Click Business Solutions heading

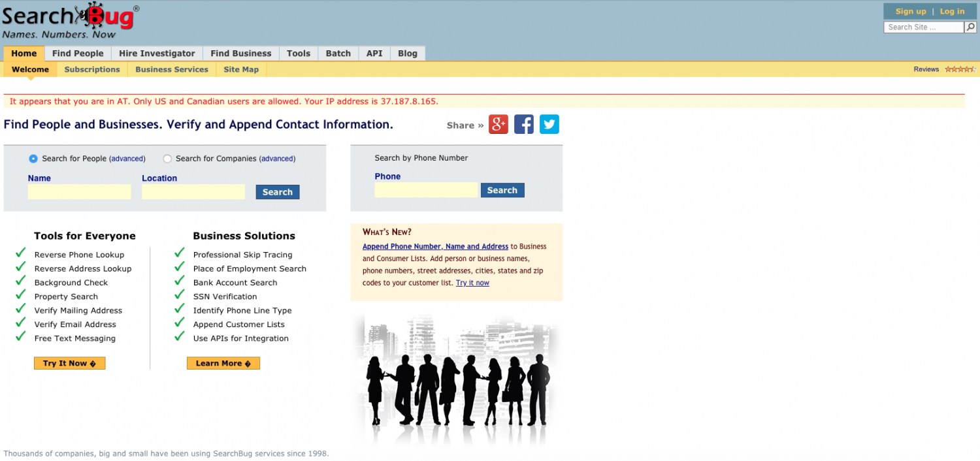[x=244, y=236]
